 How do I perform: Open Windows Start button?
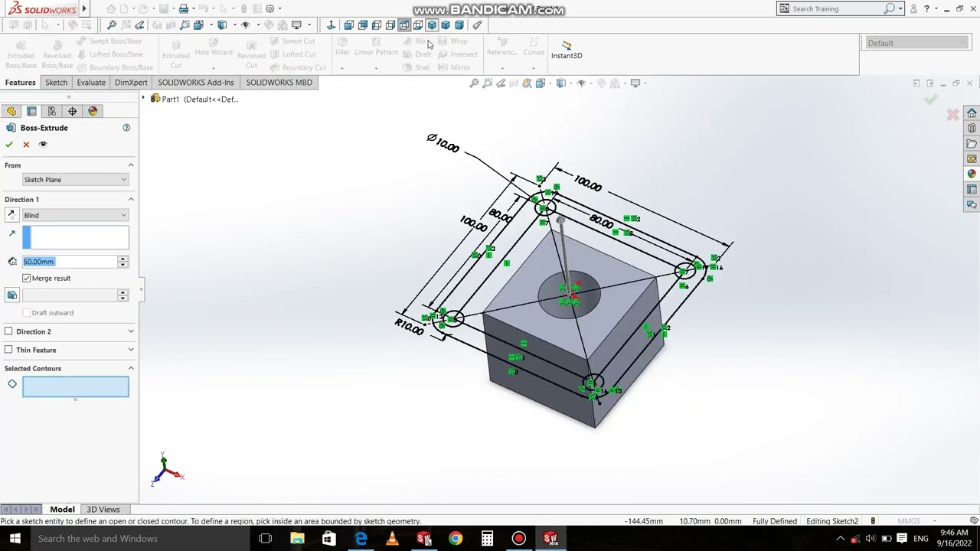point(15,539)
